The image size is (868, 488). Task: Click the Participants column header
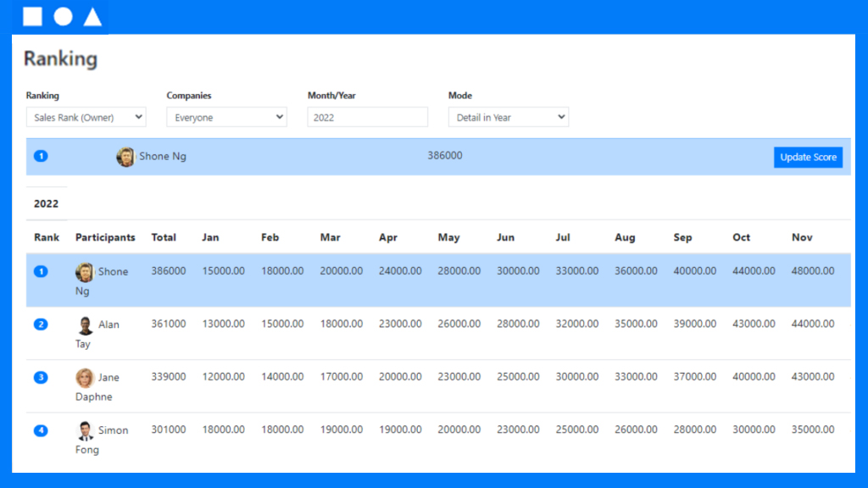click(105, 237)
